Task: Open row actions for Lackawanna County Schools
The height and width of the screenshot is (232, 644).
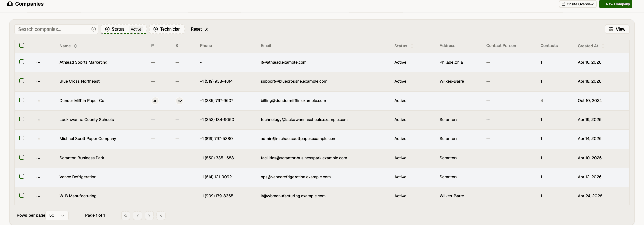Action: [x=38, y=120]
